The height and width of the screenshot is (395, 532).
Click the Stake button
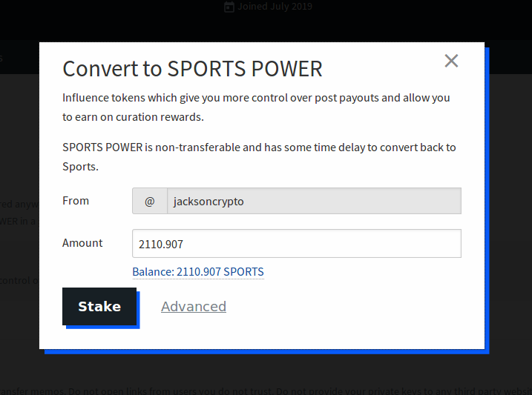click(x=99, y=306)
